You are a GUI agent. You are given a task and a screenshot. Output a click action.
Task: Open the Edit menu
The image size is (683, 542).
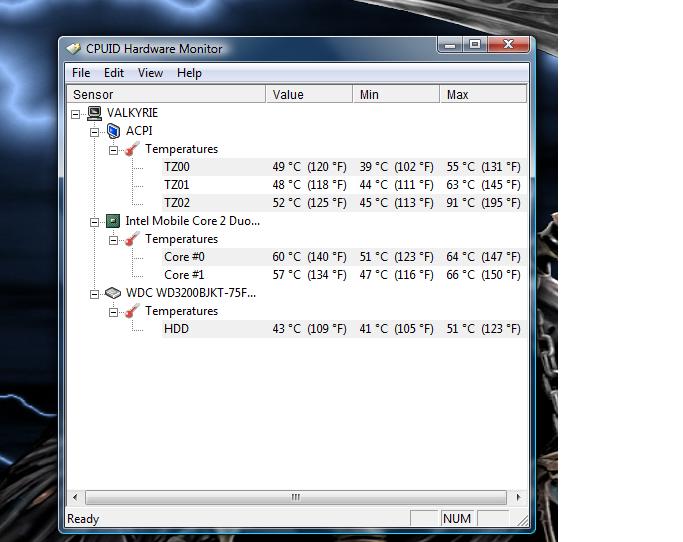tap(114, 73)
